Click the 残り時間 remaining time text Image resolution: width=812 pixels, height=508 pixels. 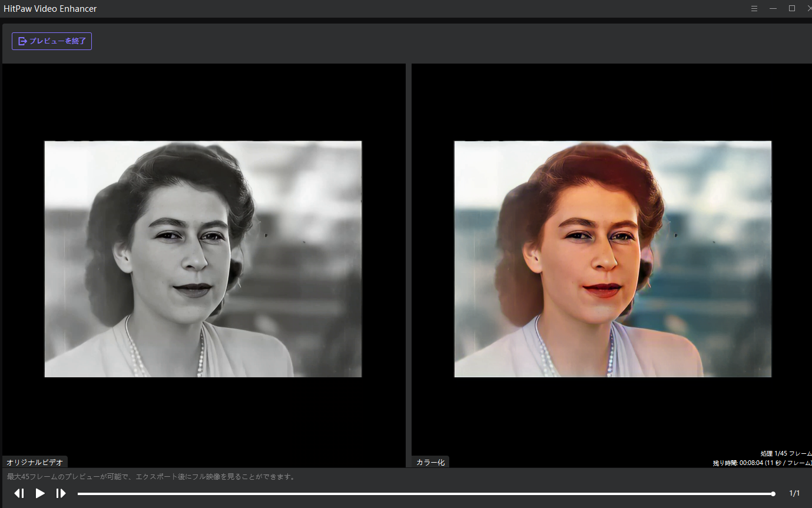pos(762,463)
